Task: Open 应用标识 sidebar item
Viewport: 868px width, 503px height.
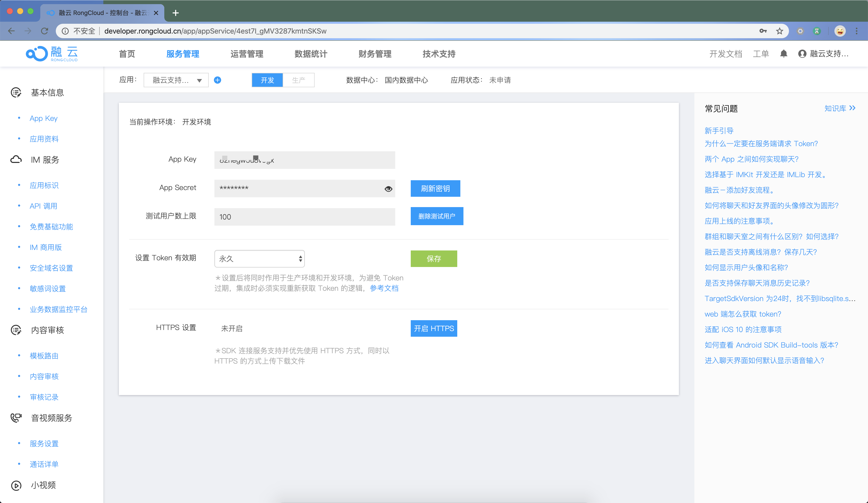Action: click(44, 186)
